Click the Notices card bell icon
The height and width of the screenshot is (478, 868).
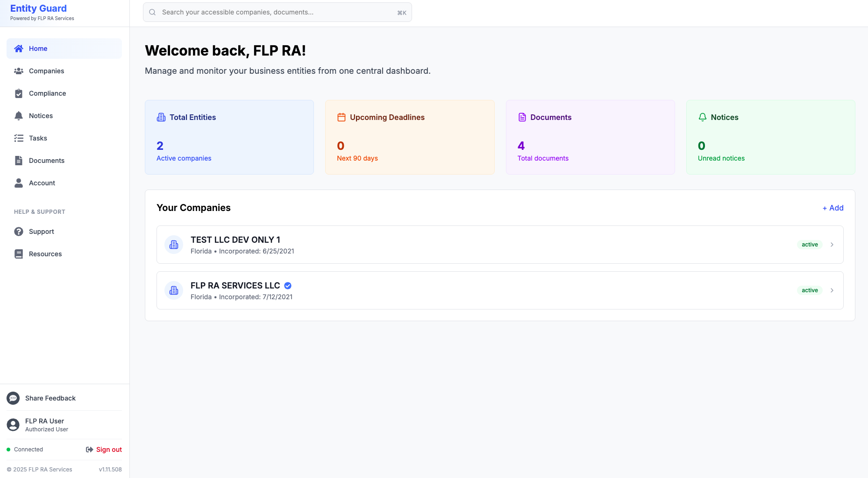tap(703, 117)
